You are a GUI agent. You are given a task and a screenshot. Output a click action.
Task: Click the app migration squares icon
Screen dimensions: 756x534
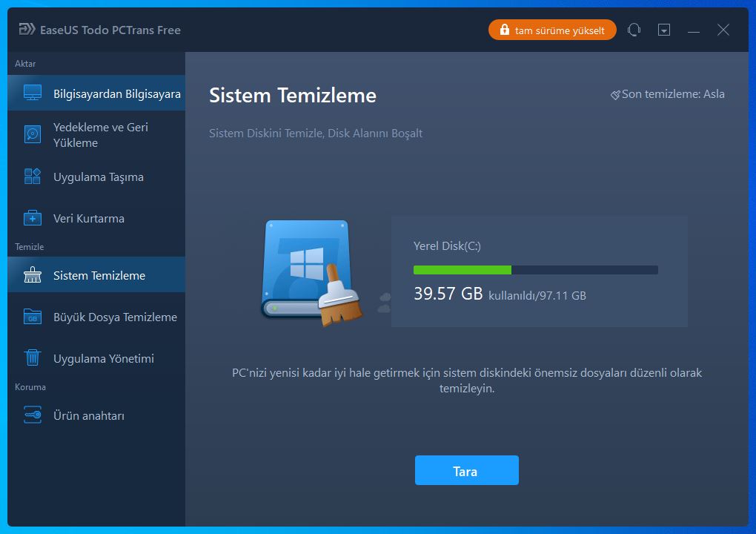(x=33, y=176)
